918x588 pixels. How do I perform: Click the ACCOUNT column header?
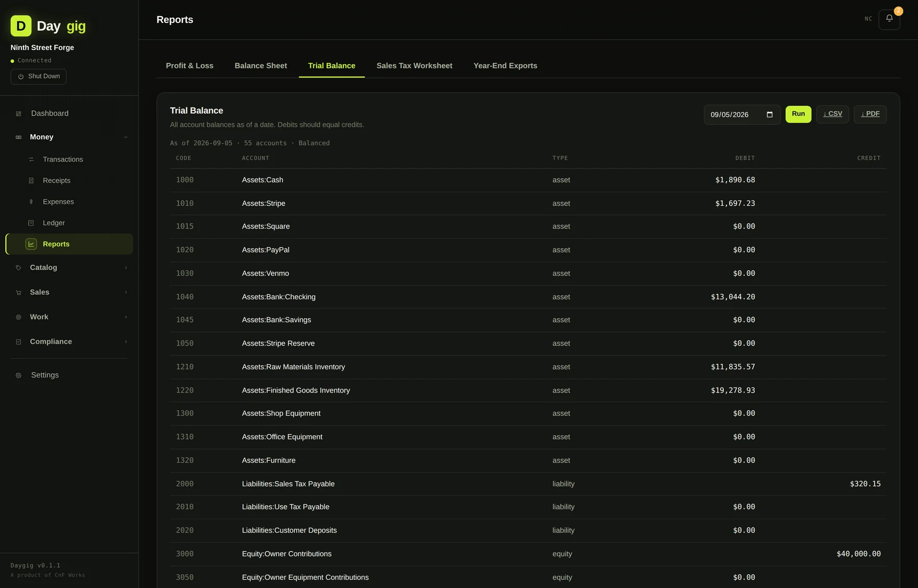[256, 158]
